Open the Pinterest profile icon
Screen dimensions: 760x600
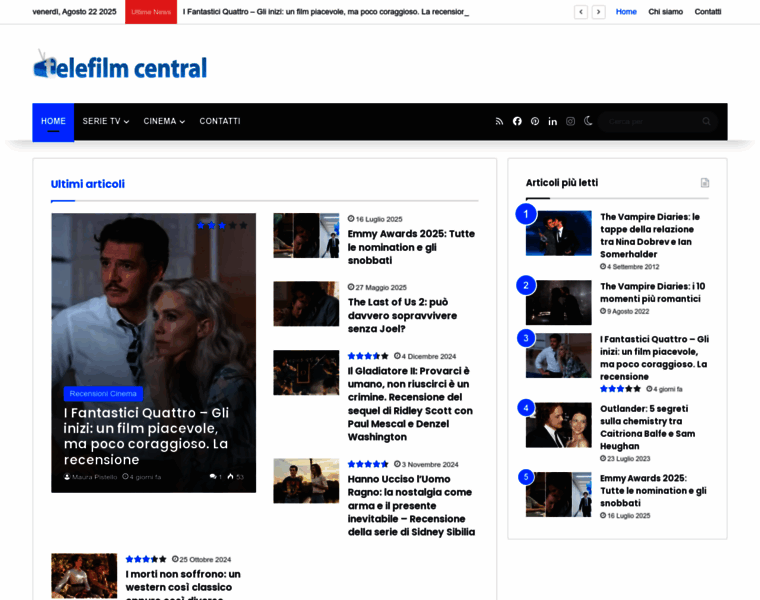[x=535, y=121]
